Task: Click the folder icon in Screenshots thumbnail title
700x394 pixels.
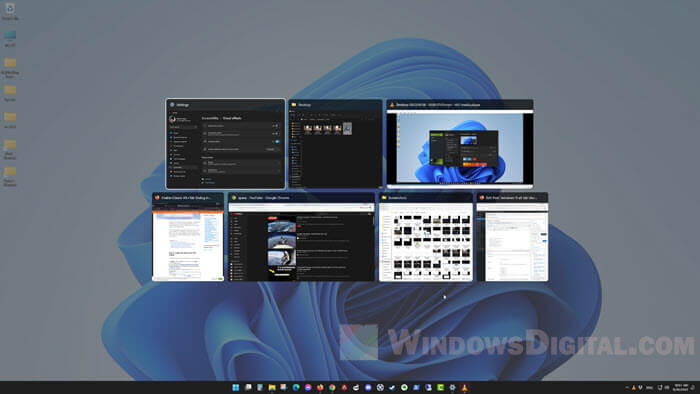Action: [384, 197]
